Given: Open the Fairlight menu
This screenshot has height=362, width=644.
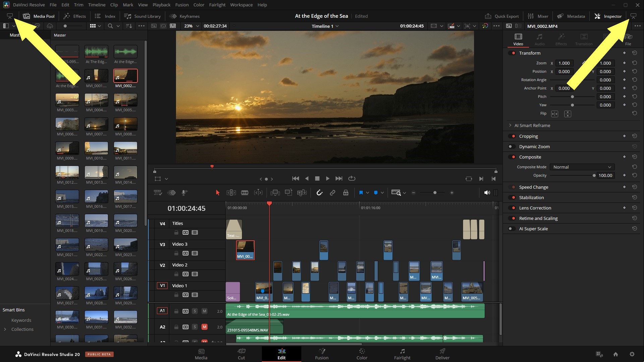Looking at the screenshot, I should click(217, 5).
